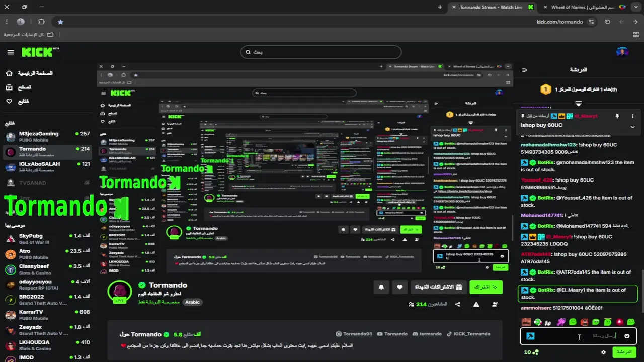Viewport: 644px width, 362px height.
Task: Open odayyouyou recommended channel
Action: [48, 284]
